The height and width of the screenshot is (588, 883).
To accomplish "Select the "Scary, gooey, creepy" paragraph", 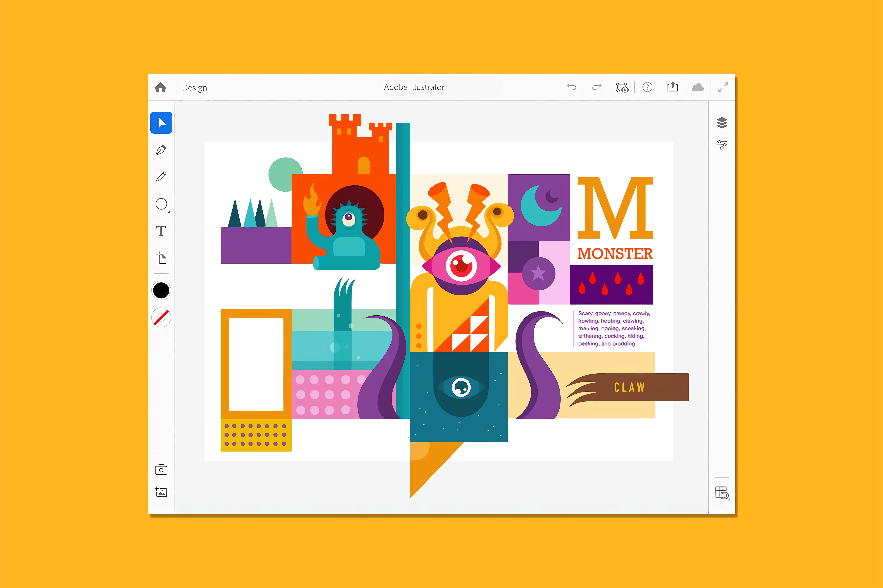I will tap(614, 329).
